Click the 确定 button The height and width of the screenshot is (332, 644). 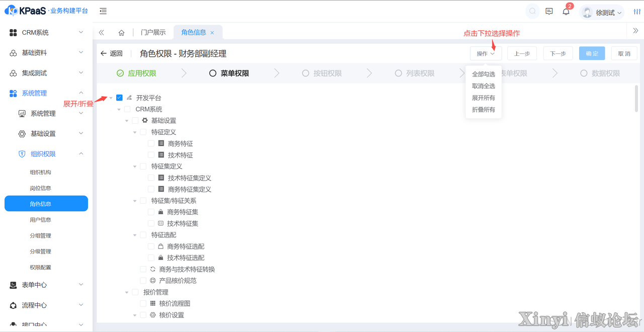pyautogui.click(x=592, y=53)
